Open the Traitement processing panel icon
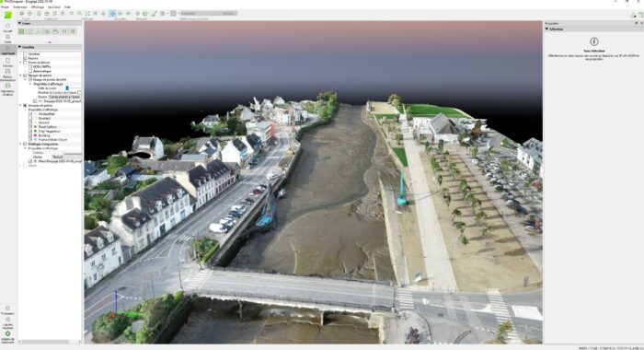Screen dimensions: 644x350 pyautogui.click(x=7, y=309)
